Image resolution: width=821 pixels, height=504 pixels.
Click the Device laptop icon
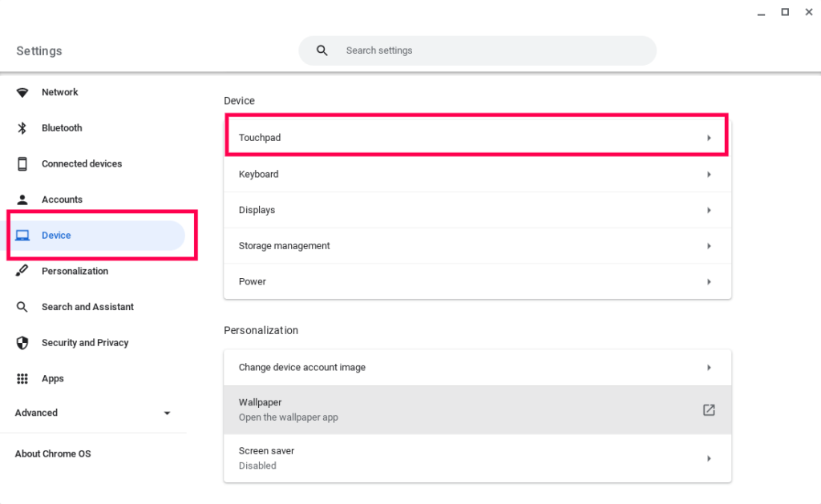tap(22, 236)
